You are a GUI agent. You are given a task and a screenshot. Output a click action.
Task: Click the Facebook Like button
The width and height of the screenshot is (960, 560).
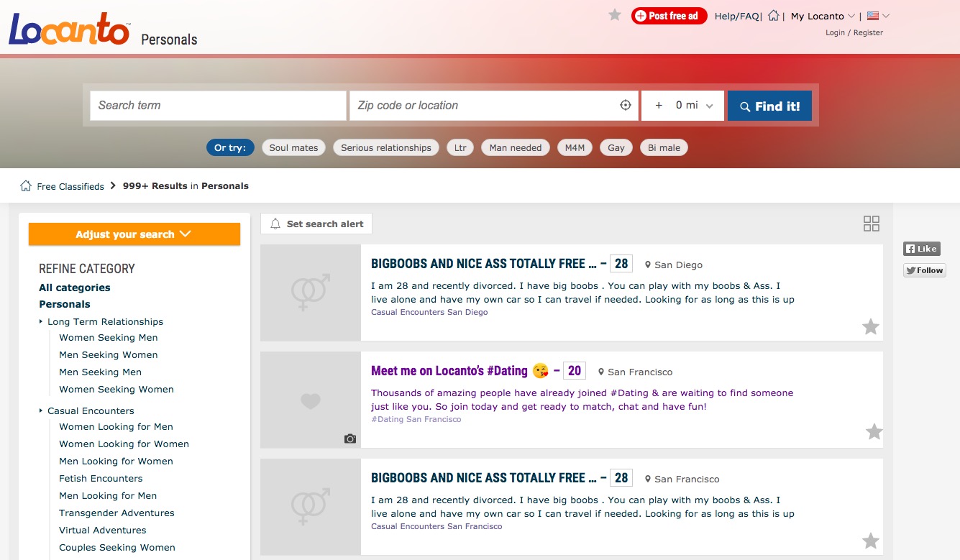pos(922,249)
